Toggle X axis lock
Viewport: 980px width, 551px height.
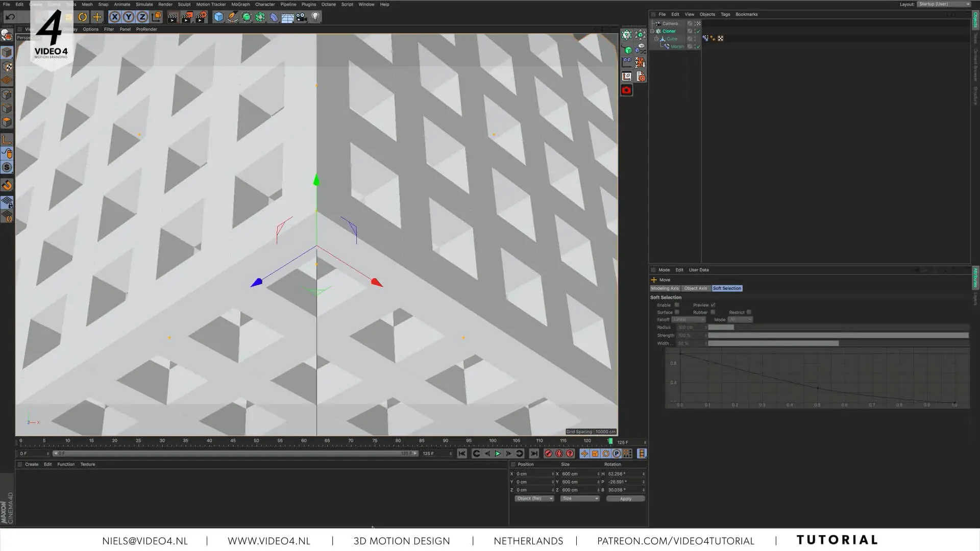click(115, 17)
